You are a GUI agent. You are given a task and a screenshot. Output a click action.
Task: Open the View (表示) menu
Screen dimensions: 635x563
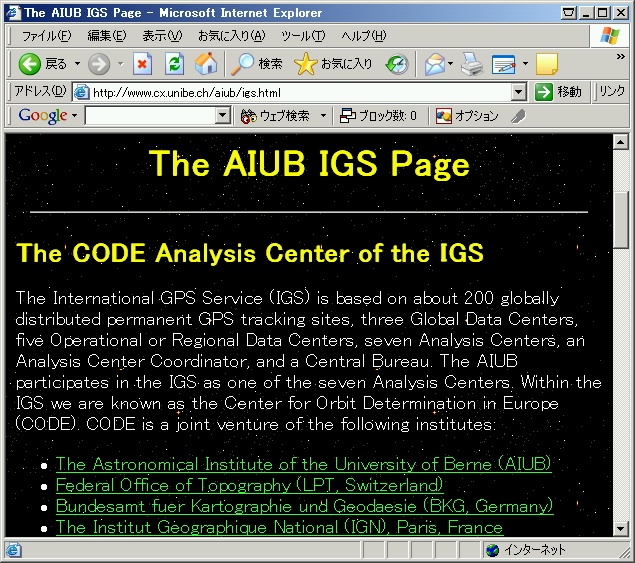click(x=162, y=36)
